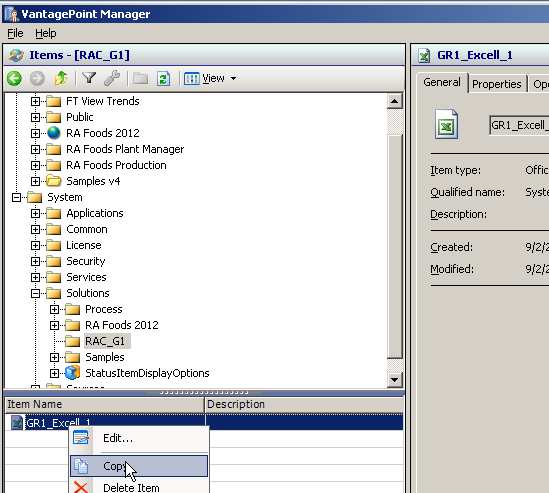Screen dimensions: 549x493
Task: Click the large Excel document icon
Action: [446, 124]
